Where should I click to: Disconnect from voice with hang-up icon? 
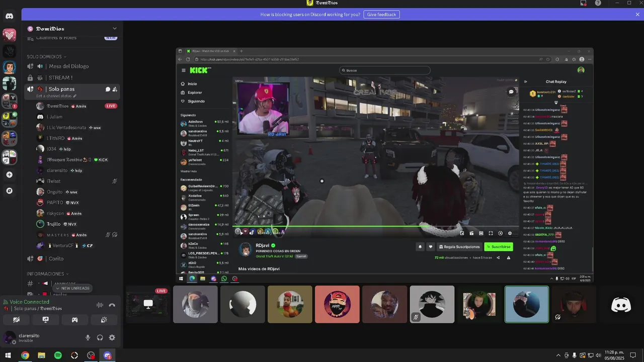[x=112, y=305]
